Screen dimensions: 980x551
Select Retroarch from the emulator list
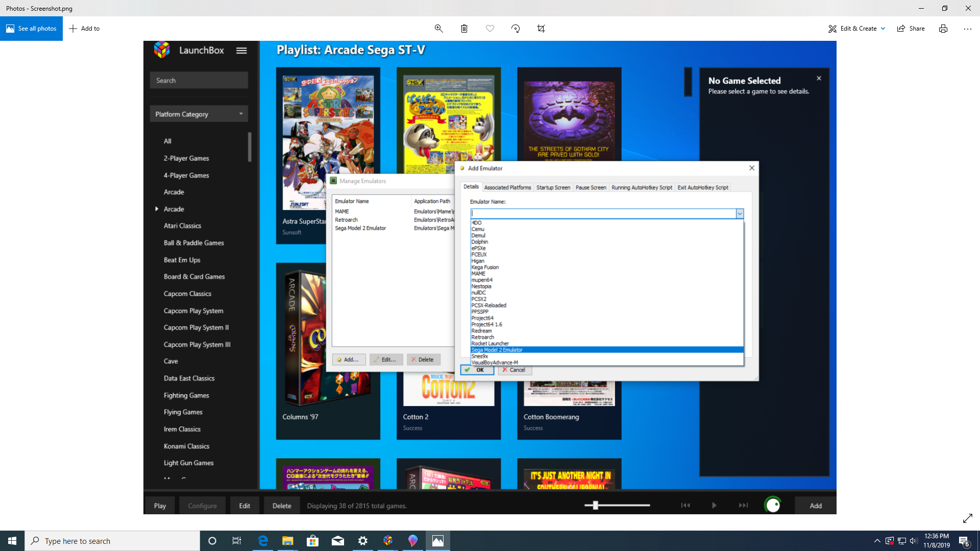[x=482, y=337]
